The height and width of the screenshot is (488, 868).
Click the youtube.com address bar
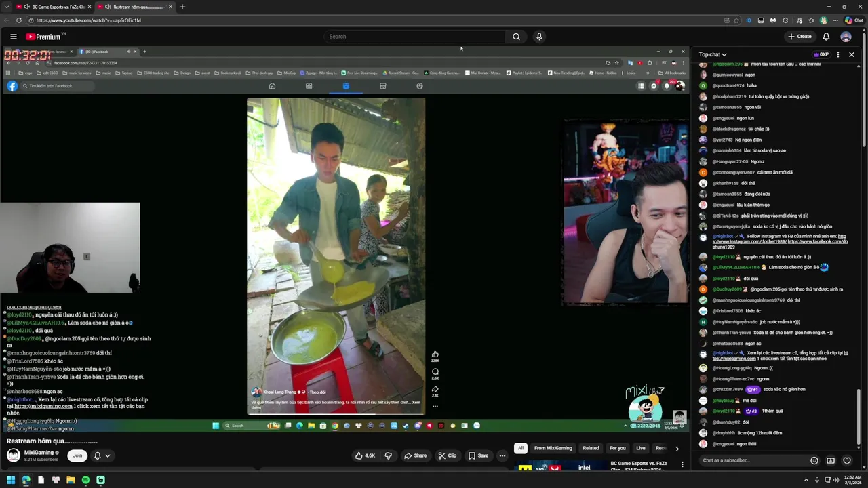373,20
